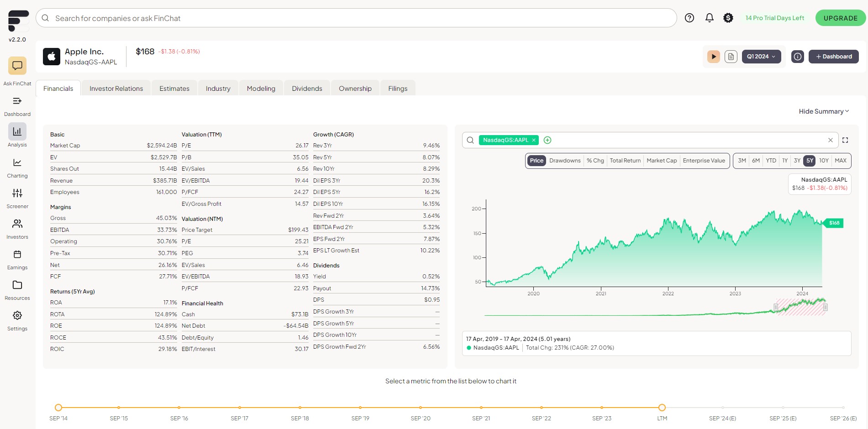
Task: Expand the chart to fullscreen
Action: click(845, 140)
